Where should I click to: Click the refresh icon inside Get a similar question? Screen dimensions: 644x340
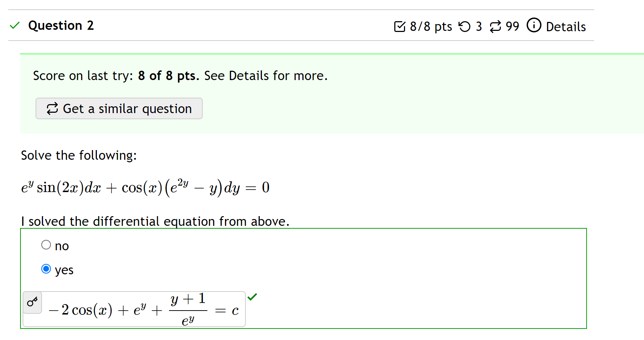tap(52, 108)
